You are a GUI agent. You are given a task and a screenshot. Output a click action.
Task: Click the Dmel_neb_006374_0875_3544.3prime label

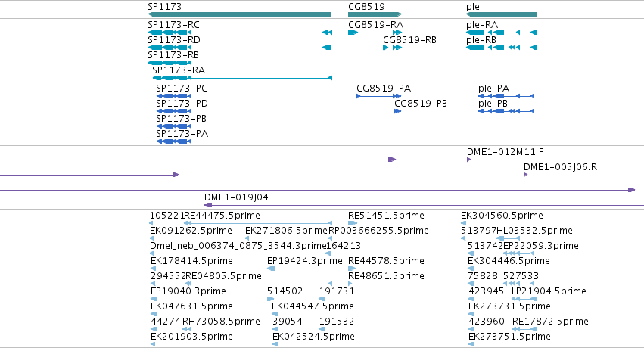point(238,246)
